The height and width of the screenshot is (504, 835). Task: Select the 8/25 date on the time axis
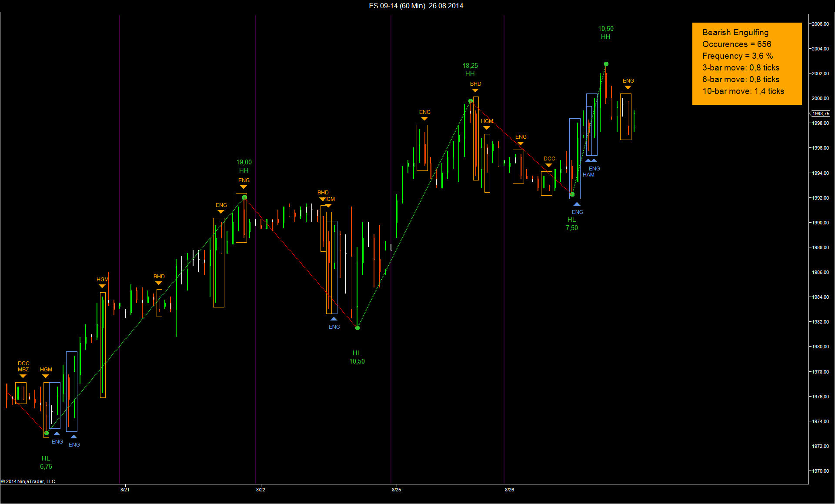click(x=396, y=490)
